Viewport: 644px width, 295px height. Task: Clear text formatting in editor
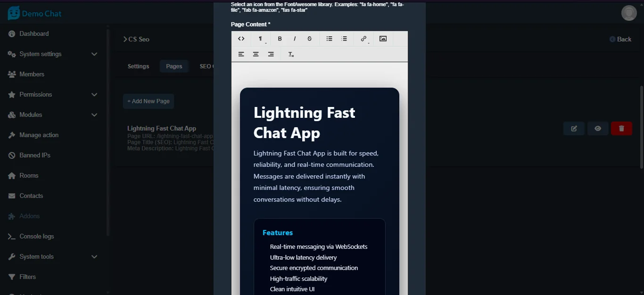point(291,54)
